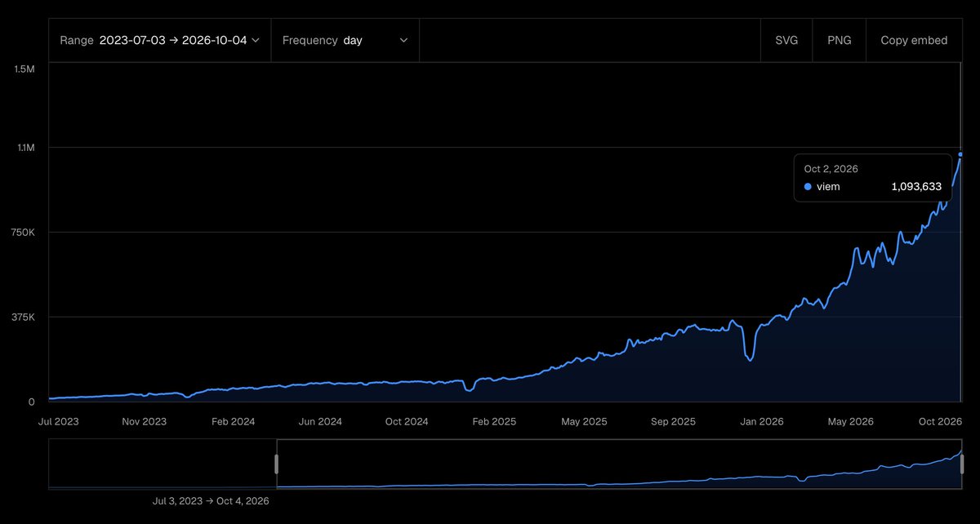Click the Jan 2026 x-axis label
980x524 pixels.
762,422
